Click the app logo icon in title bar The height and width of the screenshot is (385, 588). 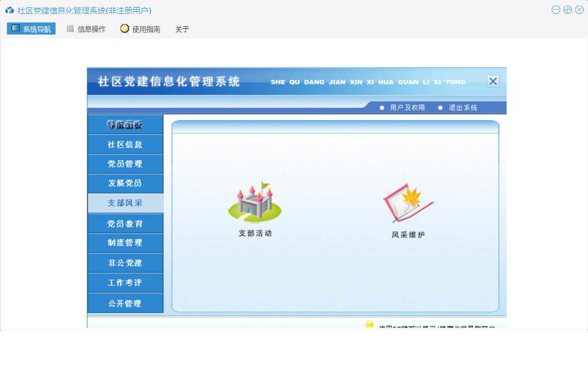pyautogui.click(x=10, y=11)
